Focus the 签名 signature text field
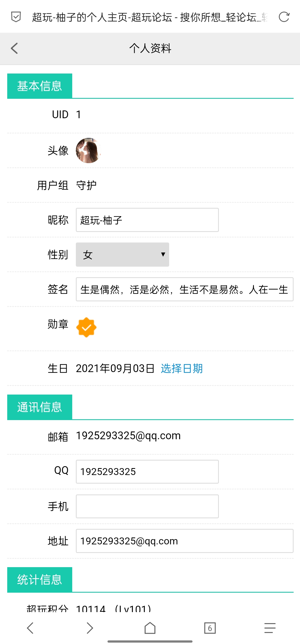This screenshot has height=644, width=300. point(185,289)
